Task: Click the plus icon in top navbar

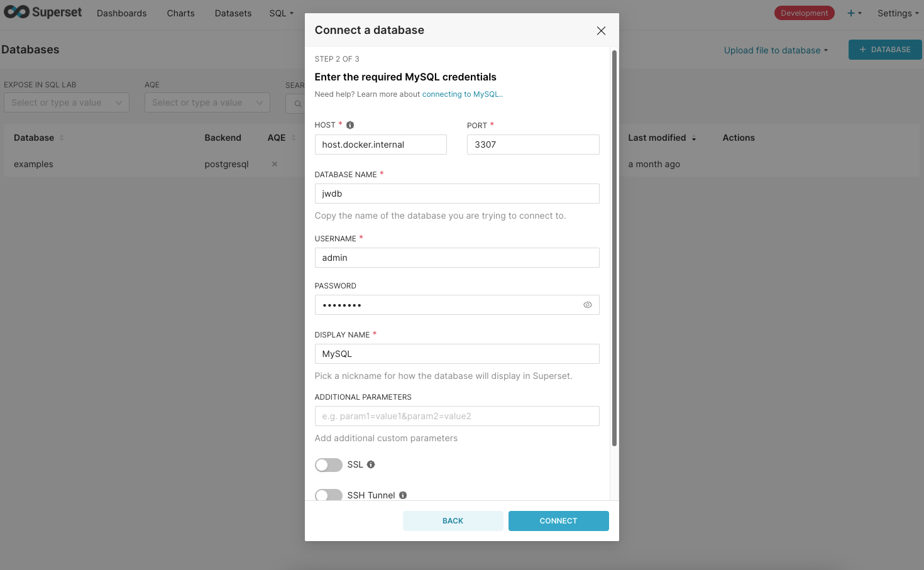Action: click(852, 13)
